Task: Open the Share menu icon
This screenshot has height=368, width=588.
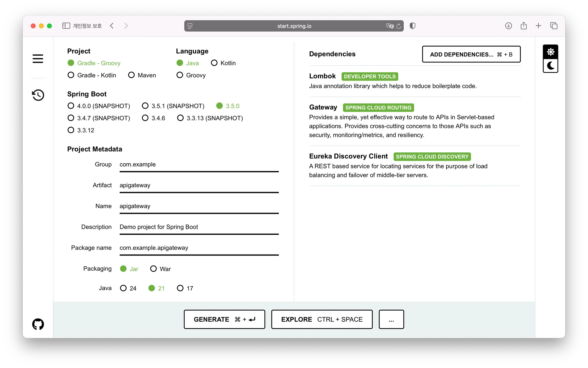Action: pyautogui.click(x=524, y=26)
